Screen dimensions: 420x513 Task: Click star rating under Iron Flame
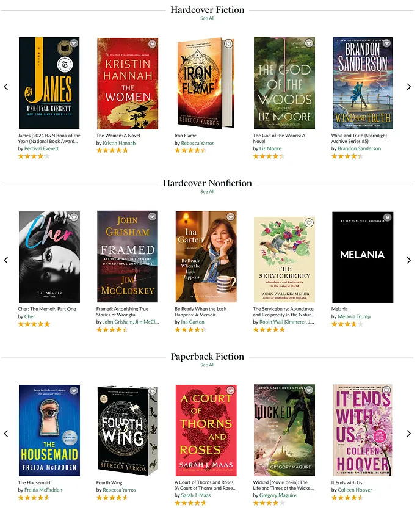[190, 150]
